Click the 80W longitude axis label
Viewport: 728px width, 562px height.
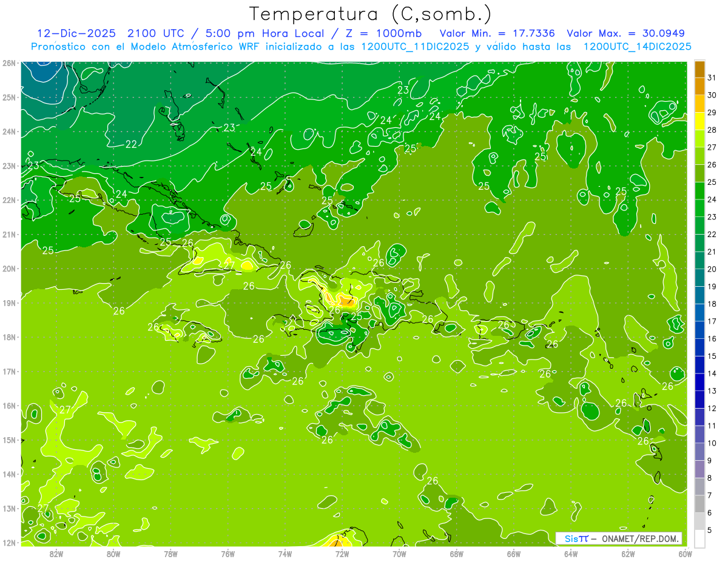coord(113,554)
